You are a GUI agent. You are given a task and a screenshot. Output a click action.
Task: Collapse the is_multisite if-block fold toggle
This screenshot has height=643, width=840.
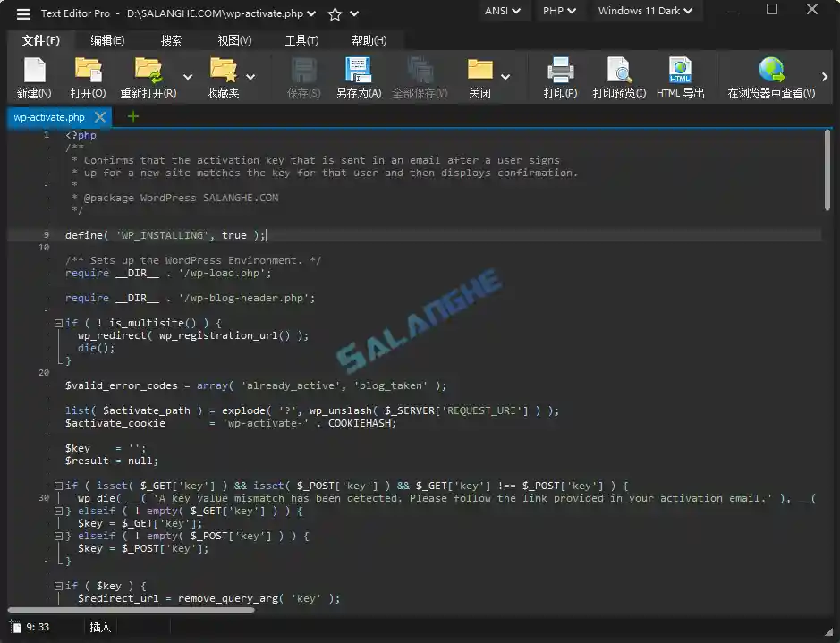[57, 323]
